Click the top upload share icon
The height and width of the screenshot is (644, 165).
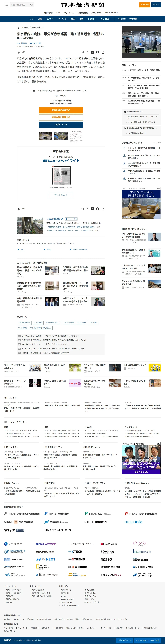click(x=103, y=52)
